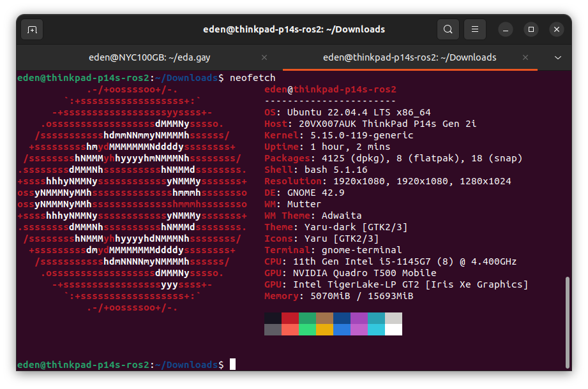
Task: Click the dark purple color block
Action: click(359, 318)
